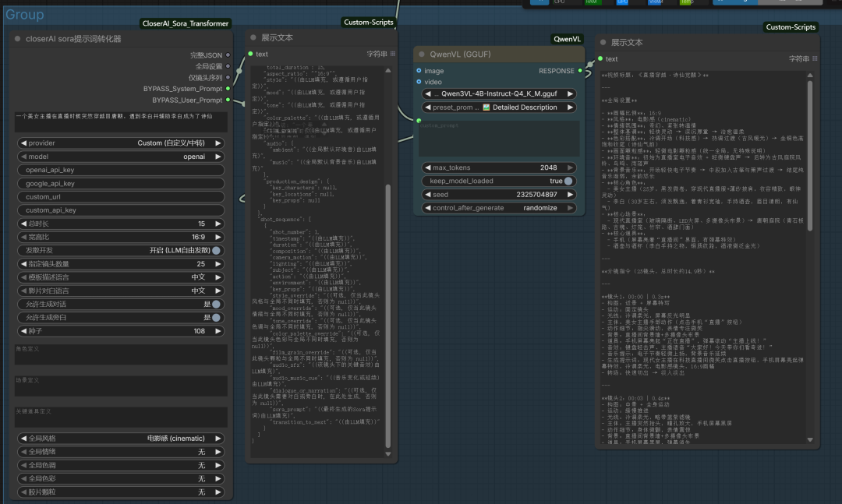Collapse the QwenVL (GGUF) node via its dot

click(422, 55)
